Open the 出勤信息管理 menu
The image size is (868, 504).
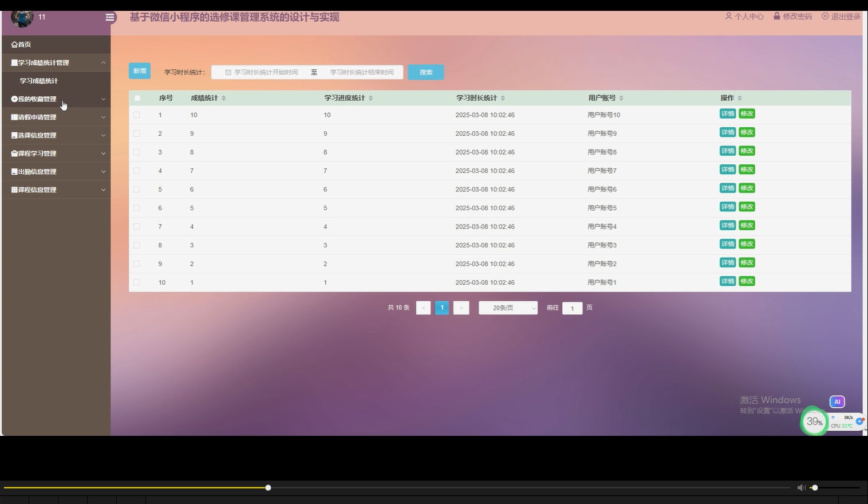click(x=34, y=171)
